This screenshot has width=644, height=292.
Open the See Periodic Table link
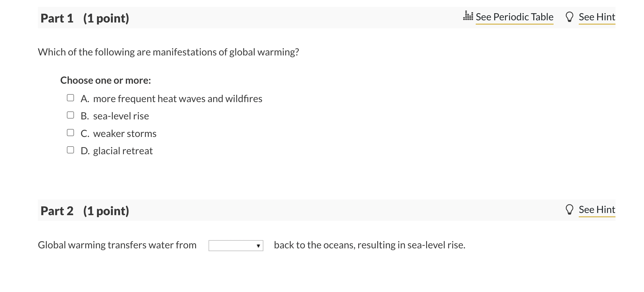point(515,16)
